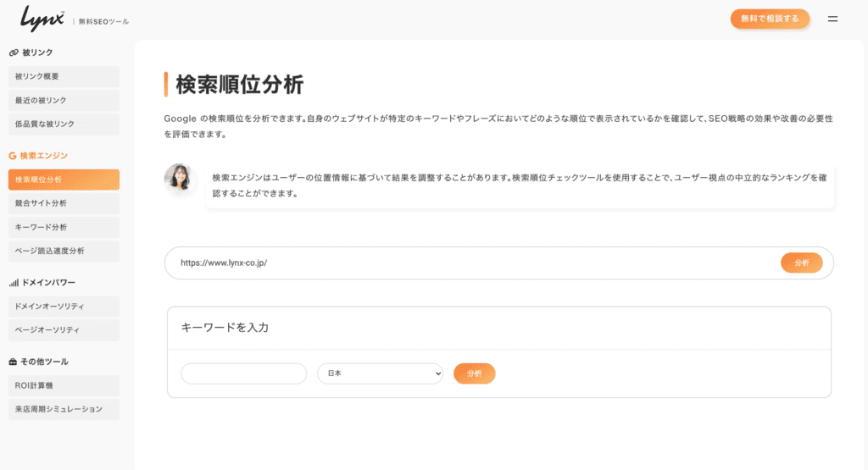Open ページ読込速度分析

coord(64,251)
